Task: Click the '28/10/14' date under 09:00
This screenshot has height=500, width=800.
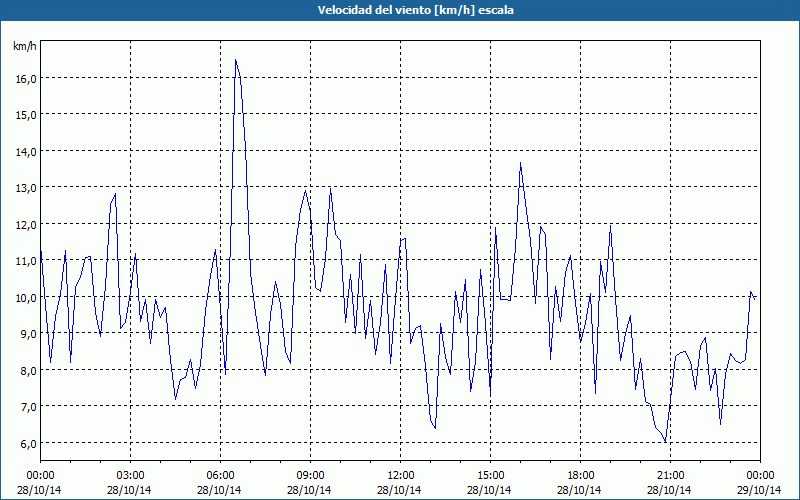Action: pyautogui.click(x=309, y=490)
